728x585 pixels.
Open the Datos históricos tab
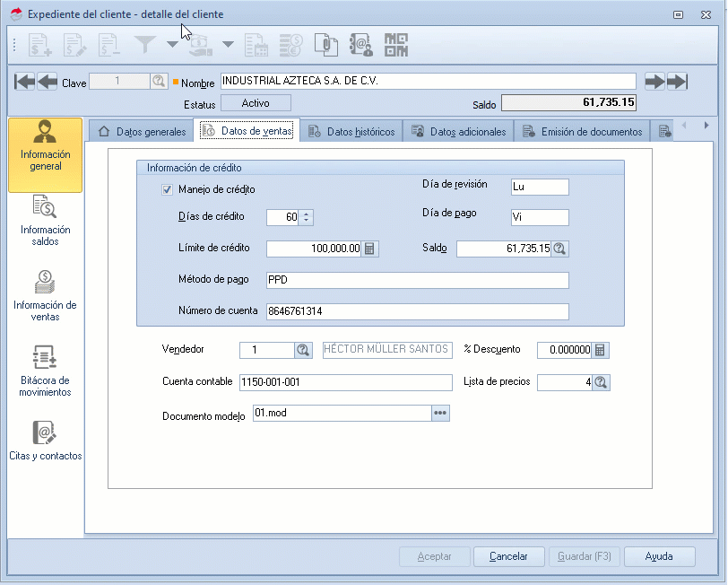[x=351, y=131]
